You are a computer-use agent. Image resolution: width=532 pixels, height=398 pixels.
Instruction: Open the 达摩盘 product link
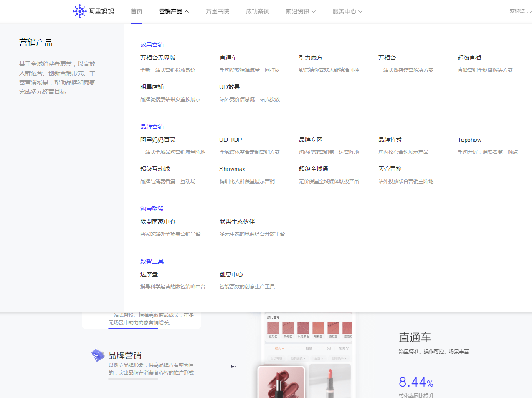149,274
